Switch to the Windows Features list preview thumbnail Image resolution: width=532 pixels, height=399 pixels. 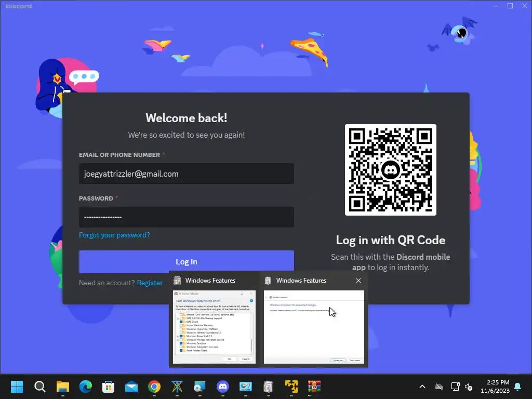pyautogui.click(x=214, y=327)
